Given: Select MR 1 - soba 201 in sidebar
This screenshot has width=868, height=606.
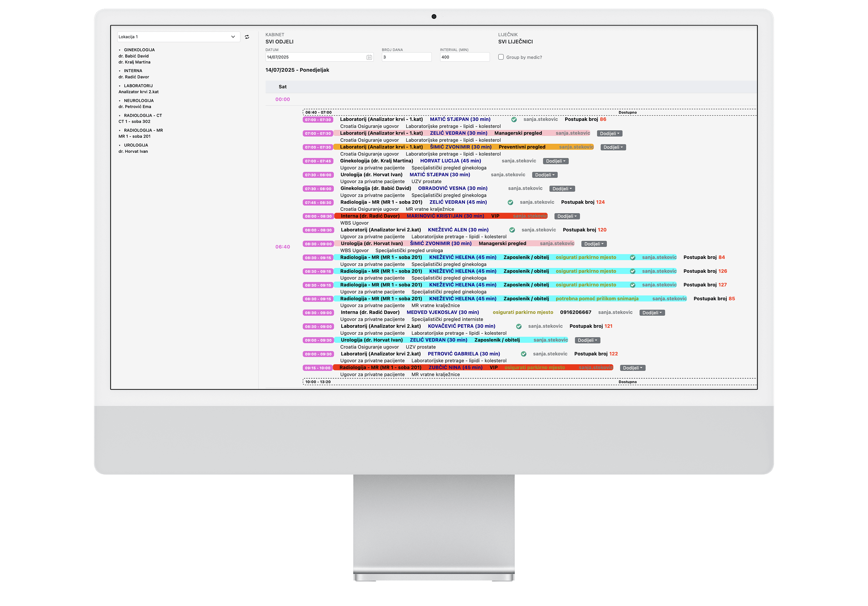Looking at the screenshot, I should pos(134,137).
